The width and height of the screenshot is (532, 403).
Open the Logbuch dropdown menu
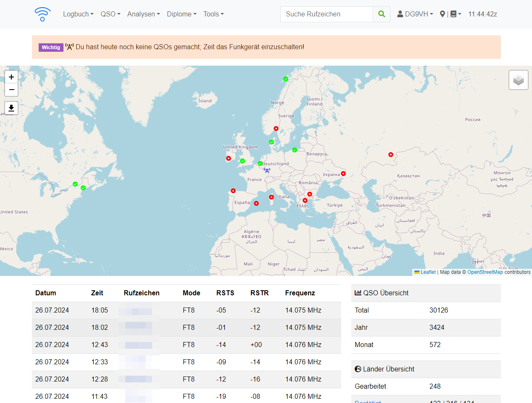(78, 14)
